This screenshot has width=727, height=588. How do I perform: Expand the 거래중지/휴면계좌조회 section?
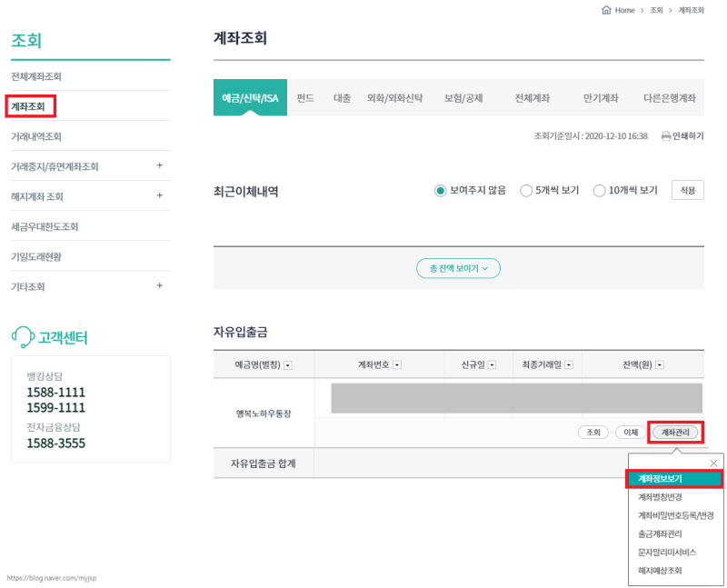pyautogui.click(x=160, y=166)
